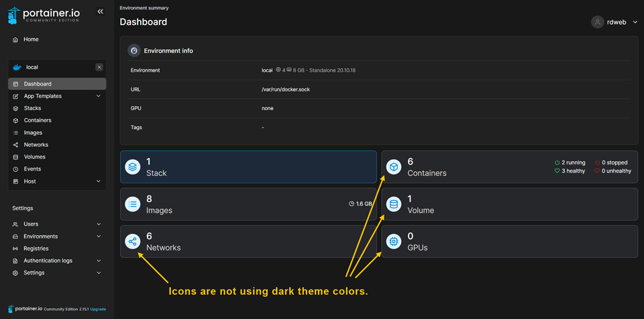The width and height of the screenshot is (644, 319).
Task: Click the Docker whale icon beside local
Action: coord(17,67)
